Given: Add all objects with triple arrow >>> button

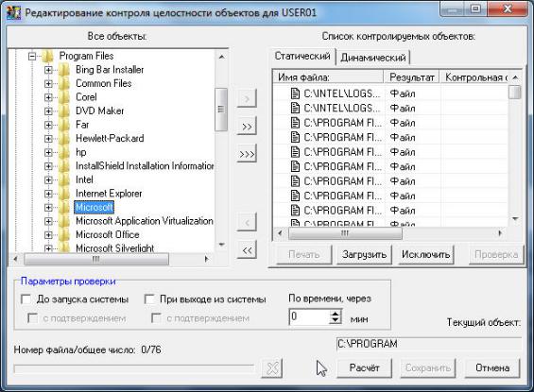Looking at the screenshot, I should click(247, 154).
